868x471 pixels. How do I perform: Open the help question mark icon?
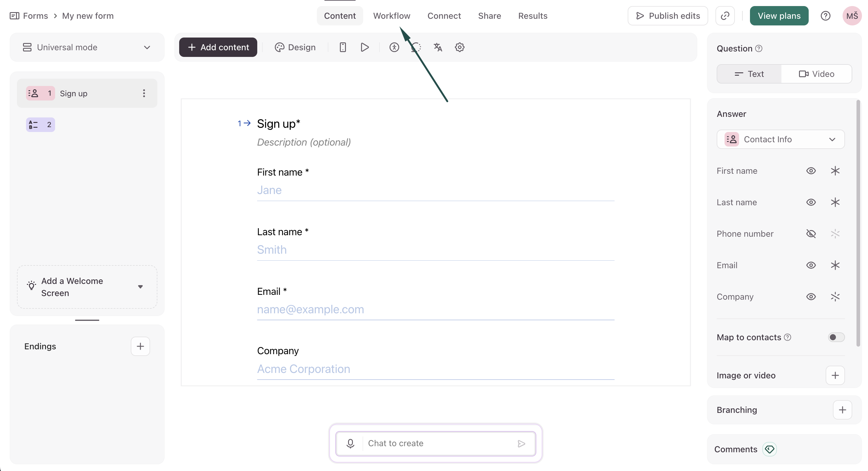pyautogui.click(x=826, y=16)
